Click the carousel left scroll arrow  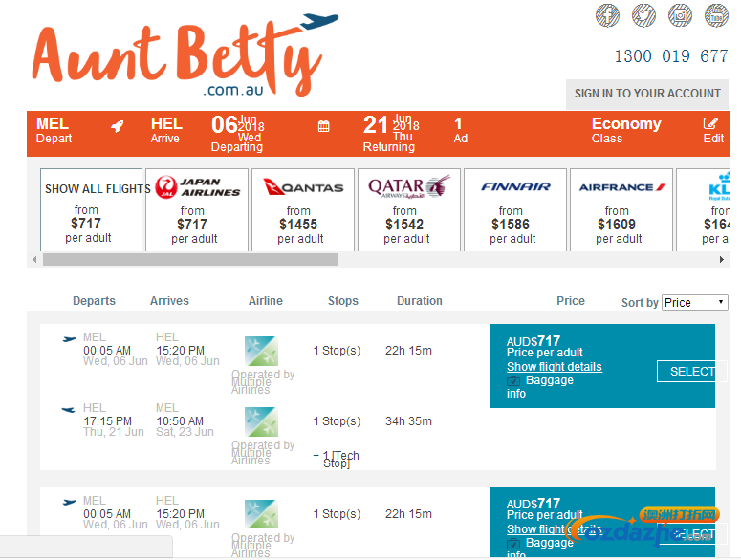[35, 260]
